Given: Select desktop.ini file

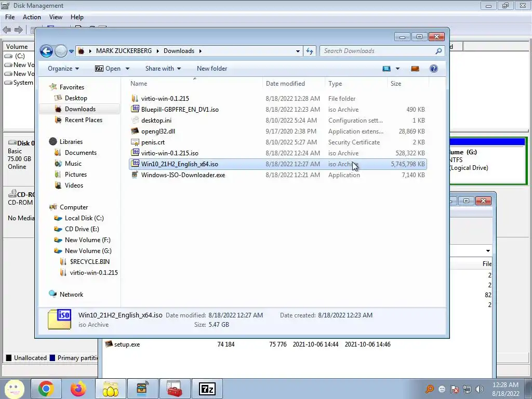Looking at the screenshot, I should pyautogui.click(x=156, y=121).
